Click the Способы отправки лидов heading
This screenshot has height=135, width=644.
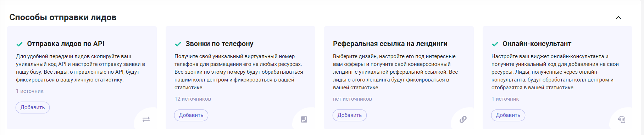pyautogui.click(x=63, y=17)
